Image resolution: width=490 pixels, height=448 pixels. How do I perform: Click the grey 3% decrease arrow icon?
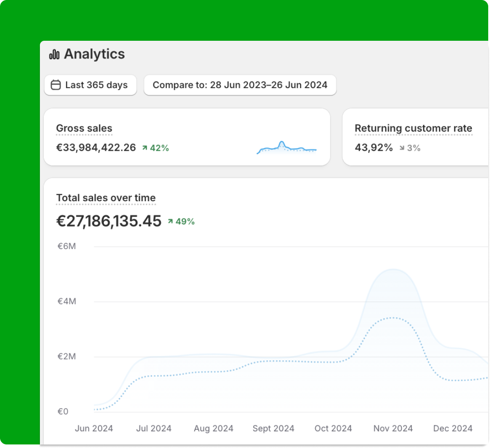coord(402,148)
